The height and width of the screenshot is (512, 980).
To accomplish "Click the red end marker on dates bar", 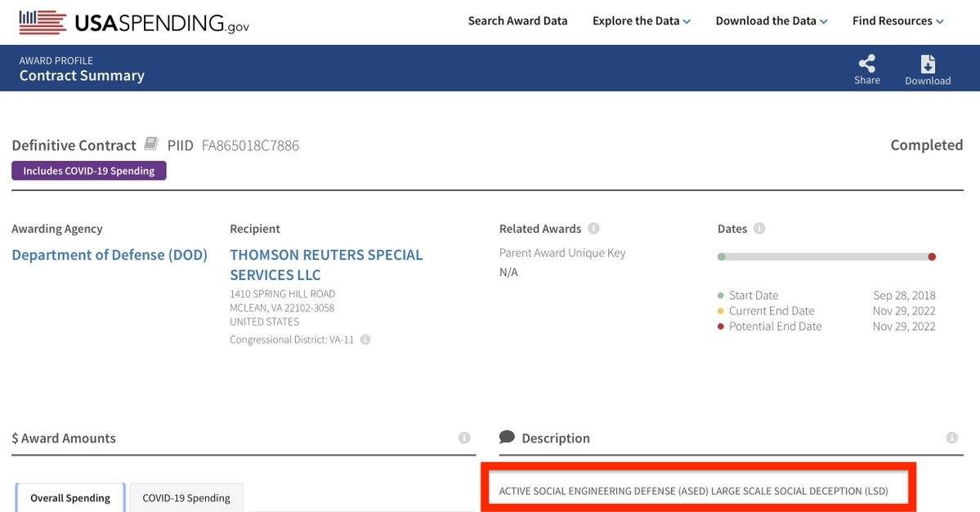I will pos(932,256).
